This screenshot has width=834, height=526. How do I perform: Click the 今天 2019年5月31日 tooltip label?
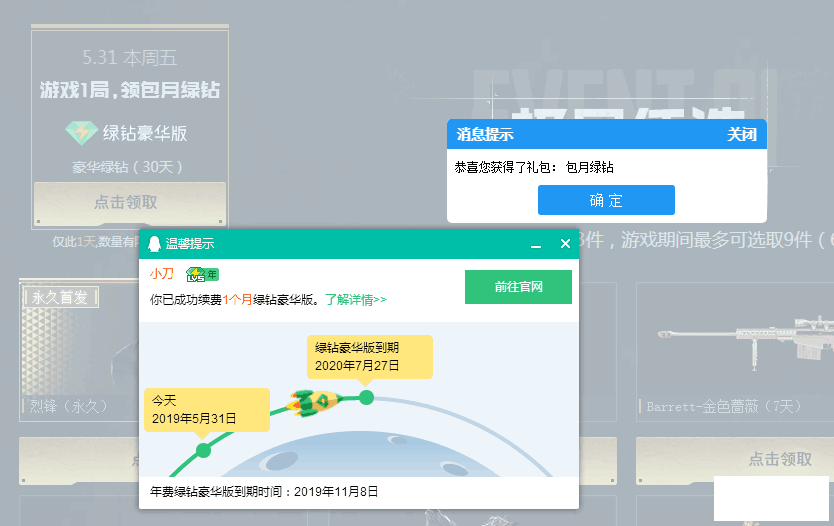pos(207,410)
